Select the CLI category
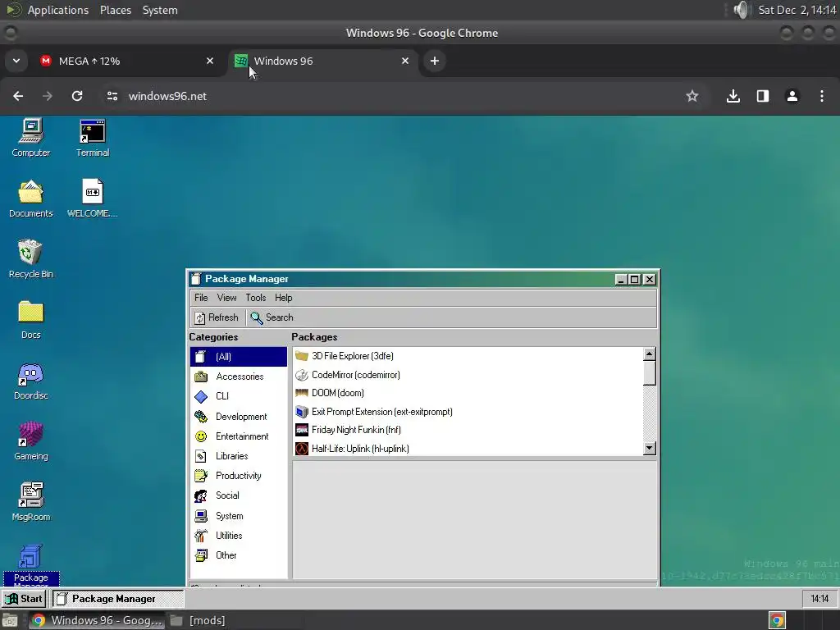Screen dimensions: 840x630 tap(239, 396)
